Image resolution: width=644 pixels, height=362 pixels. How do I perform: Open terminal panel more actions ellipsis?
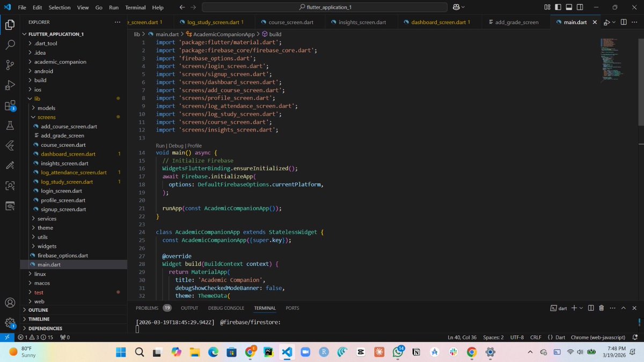click(x=612, y=308)
